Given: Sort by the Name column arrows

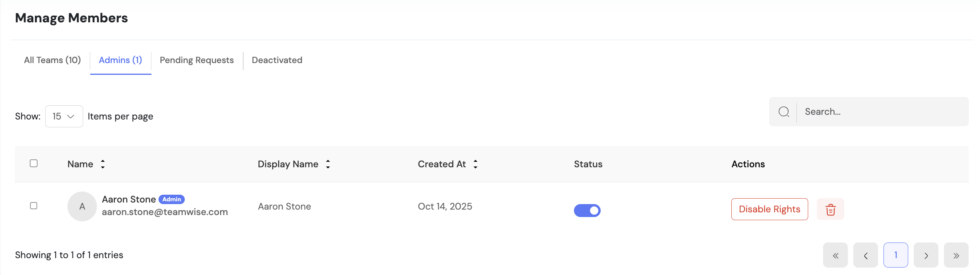Looking at the screenshot, I should coord(103,164).
